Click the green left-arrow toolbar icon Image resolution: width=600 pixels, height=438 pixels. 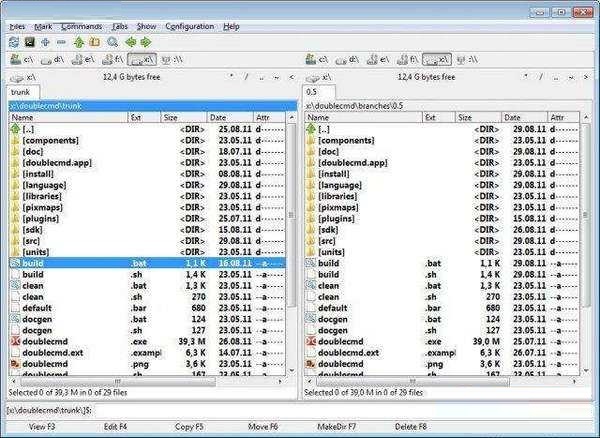click(x=130, y=42)
